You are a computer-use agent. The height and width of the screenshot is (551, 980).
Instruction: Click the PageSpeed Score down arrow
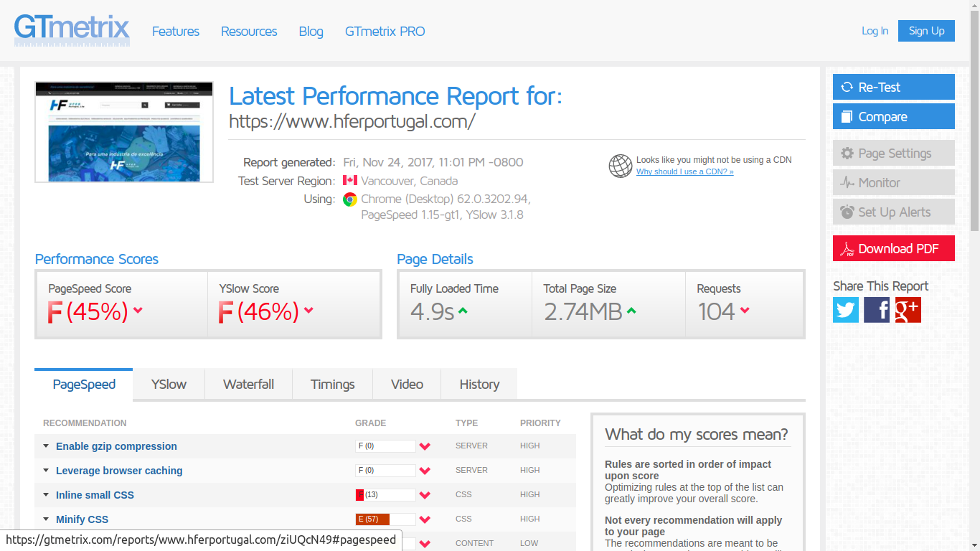138,311
